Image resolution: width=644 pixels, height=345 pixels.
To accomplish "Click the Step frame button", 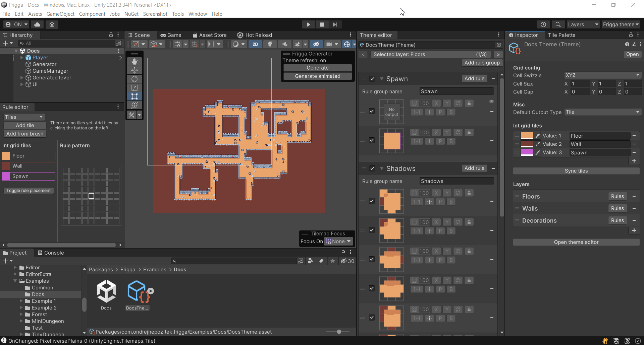I will coord(335,24).
